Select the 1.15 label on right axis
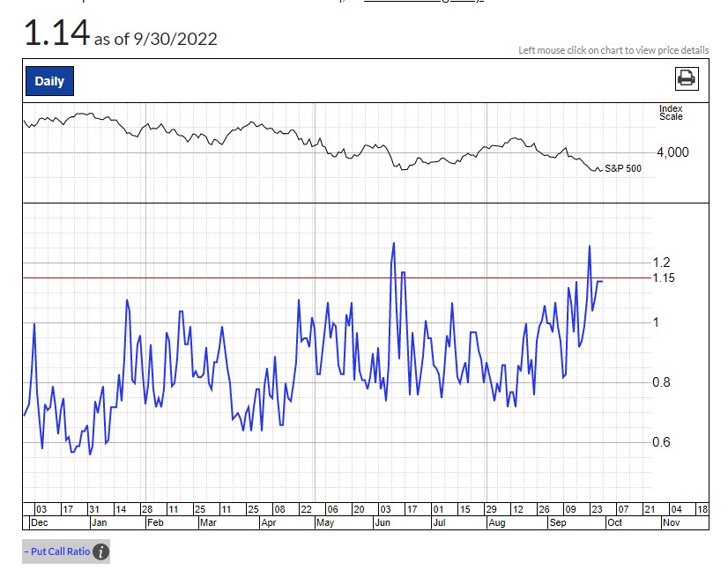The height and width of the screenshot is (577, 728). [x=663, y=278]
